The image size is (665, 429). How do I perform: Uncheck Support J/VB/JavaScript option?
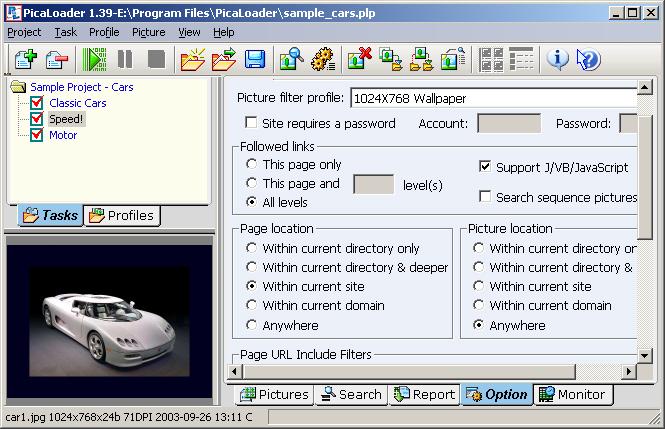click(x=486, y=166)
